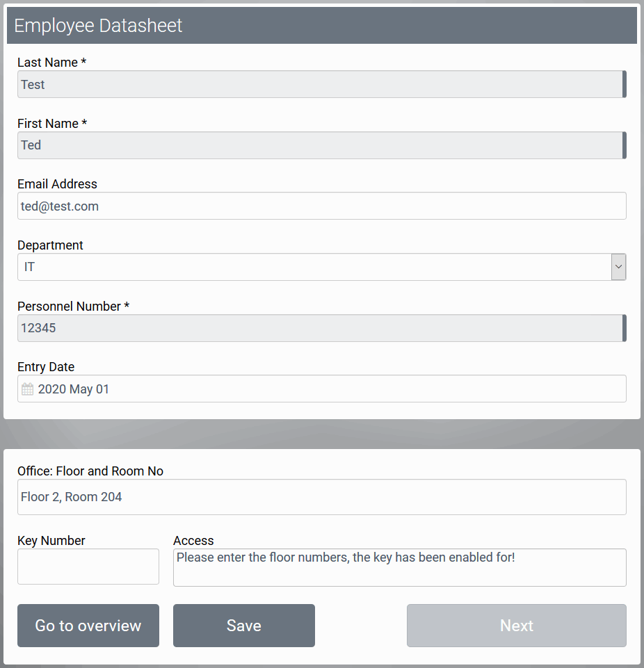Click the Key Number label
644x668 pixels.
[51, 541]
